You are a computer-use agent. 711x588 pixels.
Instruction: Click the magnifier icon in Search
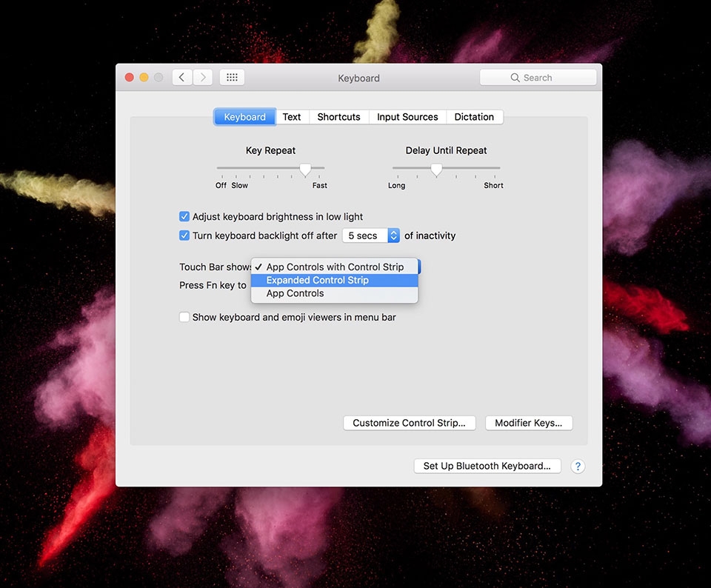click(515, 78)
